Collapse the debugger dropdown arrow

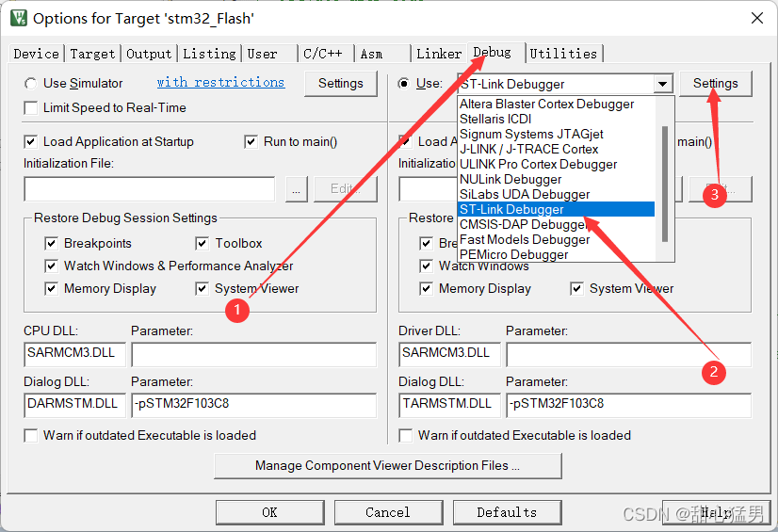(x=662, y=84)
